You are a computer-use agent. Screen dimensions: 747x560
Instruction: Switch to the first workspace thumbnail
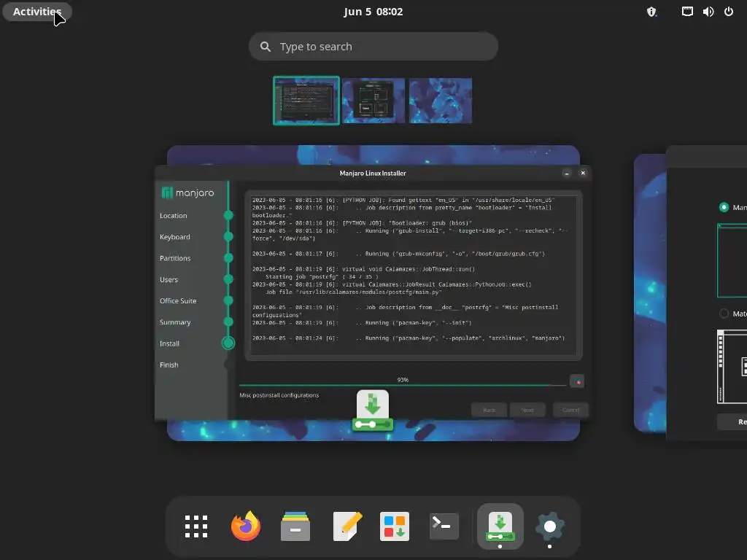306,101
